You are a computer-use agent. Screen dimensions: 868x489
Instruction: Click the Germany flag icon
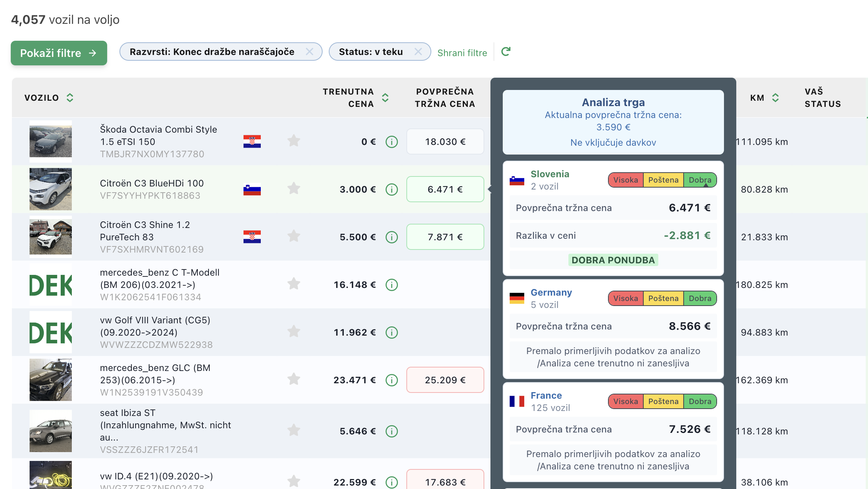point(517,298)
